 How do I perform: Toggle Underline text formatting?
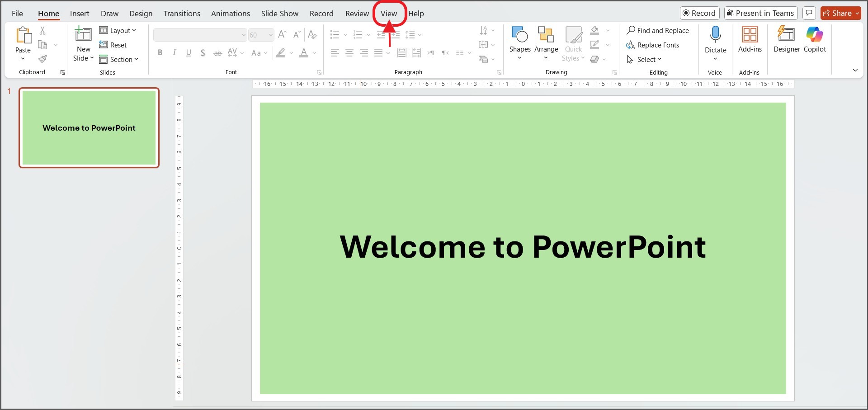189,53
